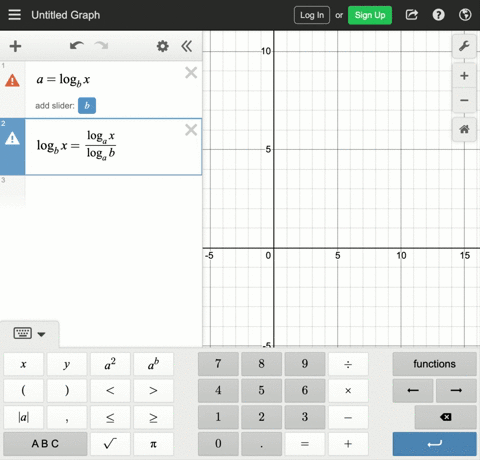Tap the greater-than-or-equal key

click(x=153, y=417)
